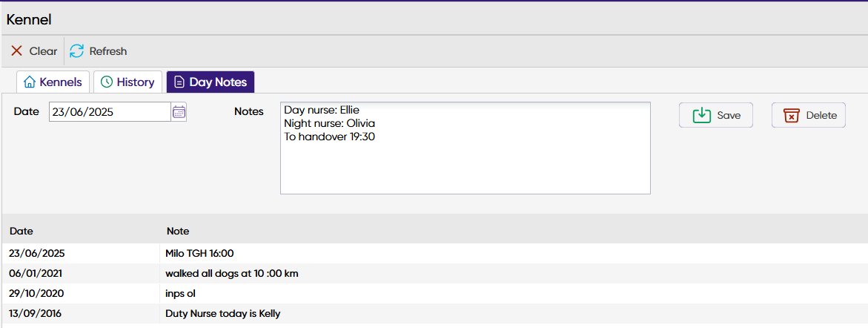Sort by the Date column header
The height and width of the screenshot is (328, 868).
(21, 231)
